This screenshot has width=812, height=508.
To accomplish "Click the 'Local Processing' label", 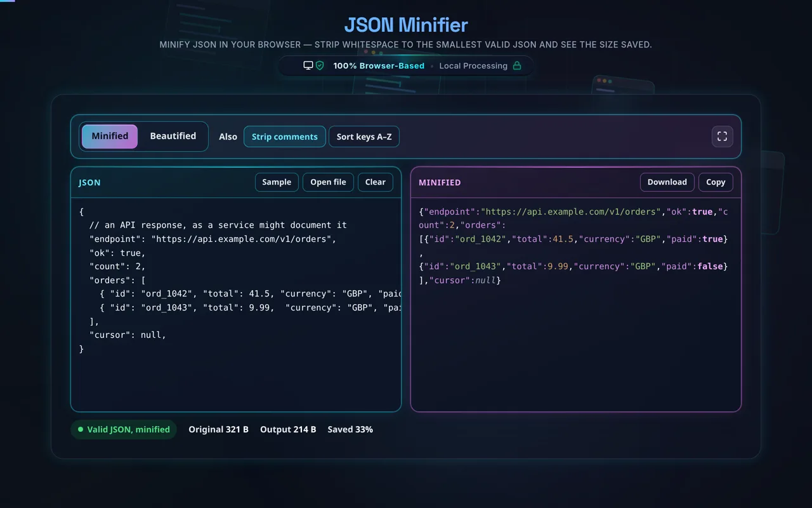I will click(473, 65).
